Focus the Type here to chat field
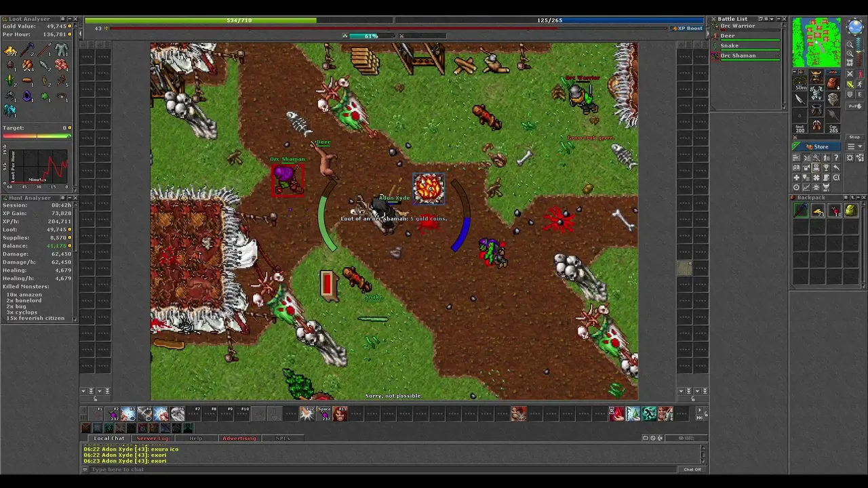The width and height of the screenshot is (868, 488). click(x=383, y=469)
